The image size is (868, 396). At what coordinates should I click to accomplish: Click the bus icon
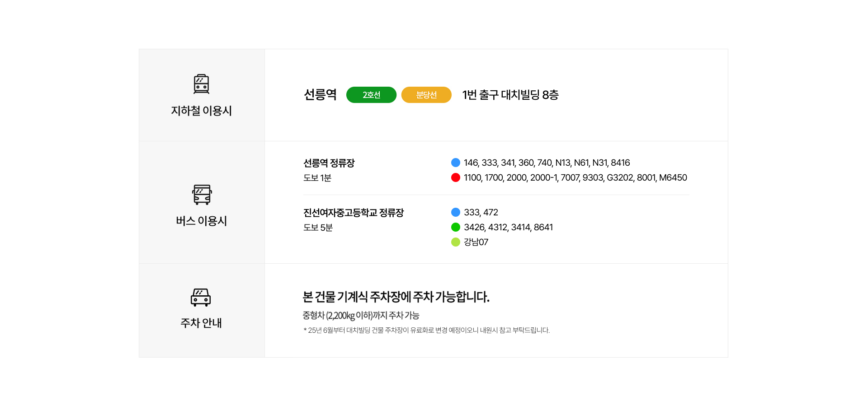[202, 195]
